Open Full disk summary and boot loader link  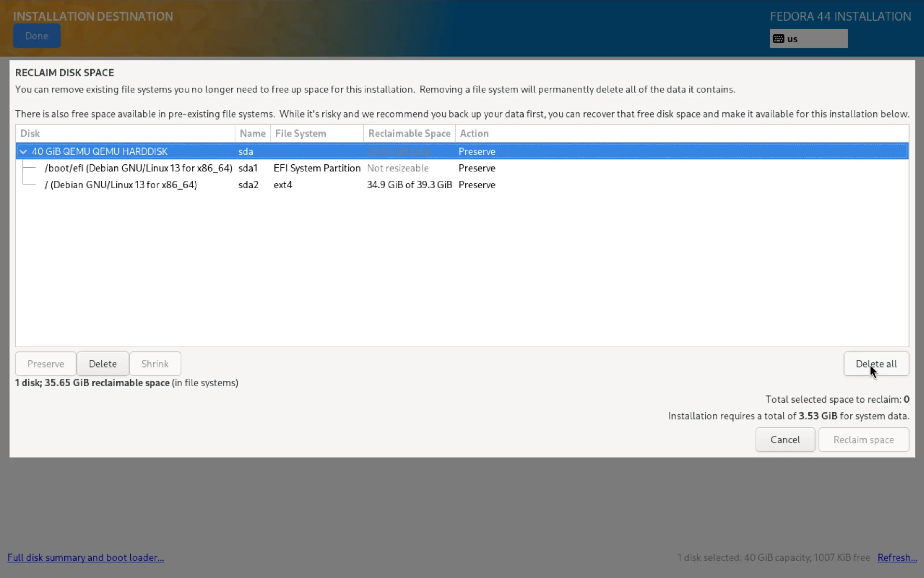click(x=86, y=557)
